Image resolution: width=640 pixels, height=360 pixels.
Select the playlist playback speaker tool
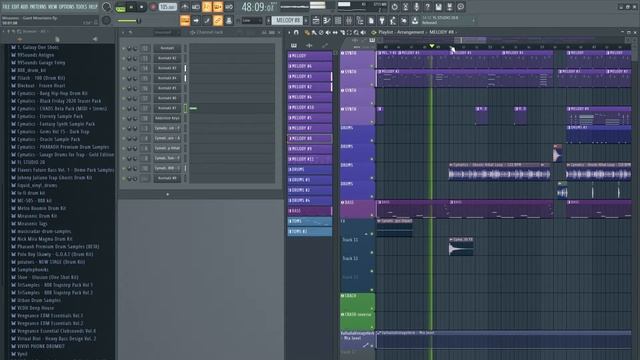pyautogui.click(x=363, y=32)
